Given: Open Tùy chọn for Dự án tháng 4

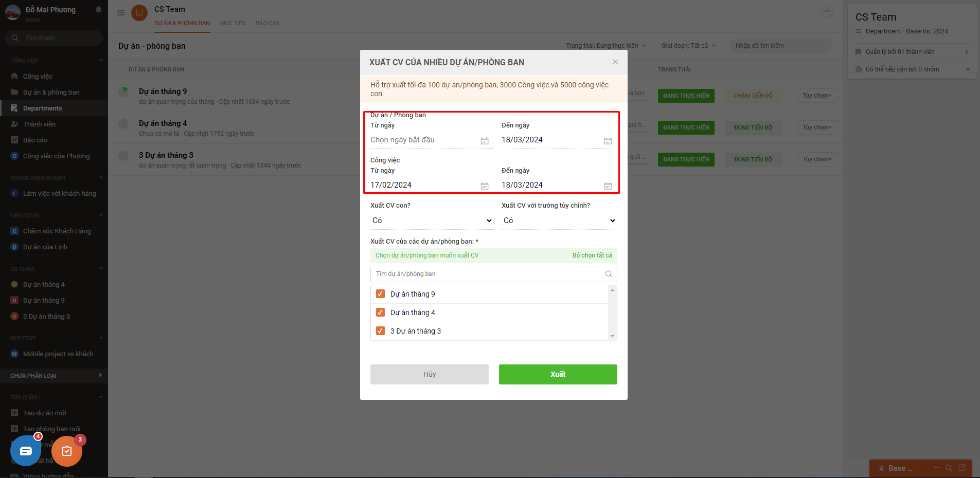Looking at the screenshot, I should [x=817, y=127].
